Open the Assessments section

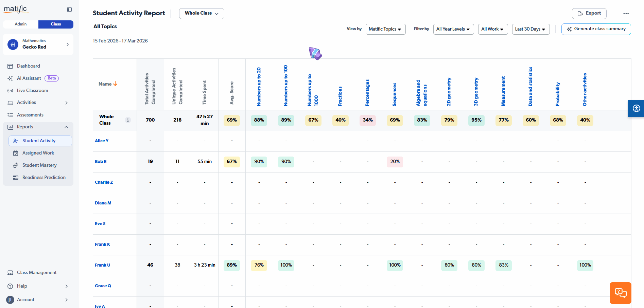click(30, 115)
